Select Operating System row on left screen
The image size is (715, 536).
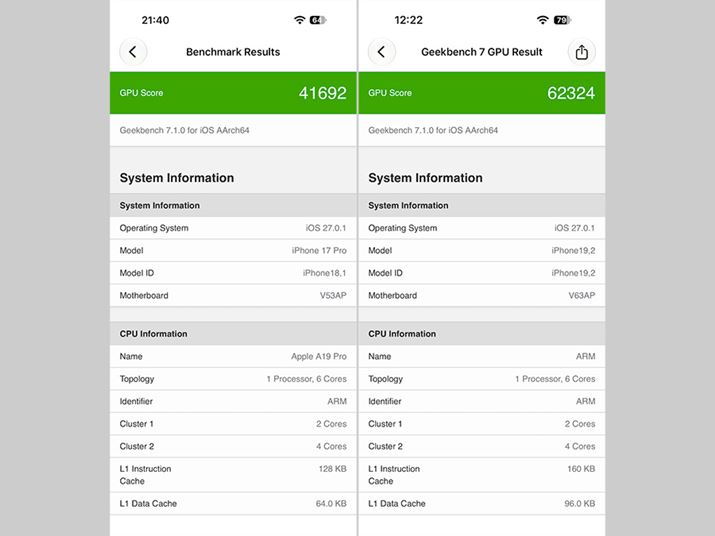tap(233, 228)
